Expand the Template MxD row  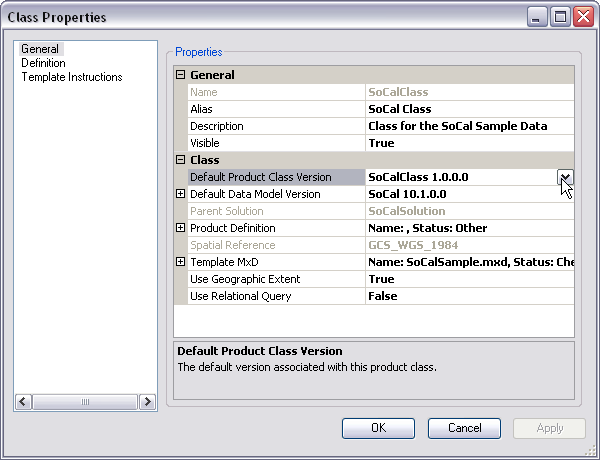[181, 262]
